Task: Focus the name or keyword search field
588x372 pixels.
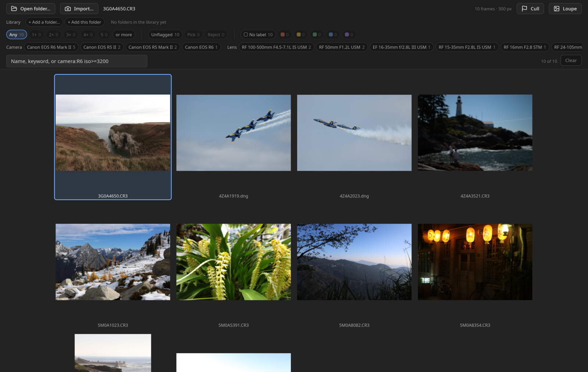Action: pos(77,61)
